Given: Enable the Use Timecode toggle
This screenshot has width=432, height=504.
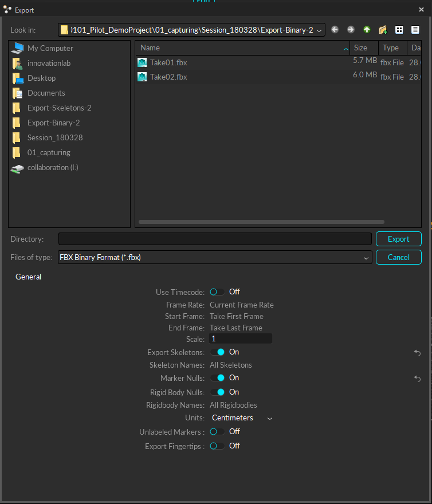Looking at the screenshot, I should [217, 292].
